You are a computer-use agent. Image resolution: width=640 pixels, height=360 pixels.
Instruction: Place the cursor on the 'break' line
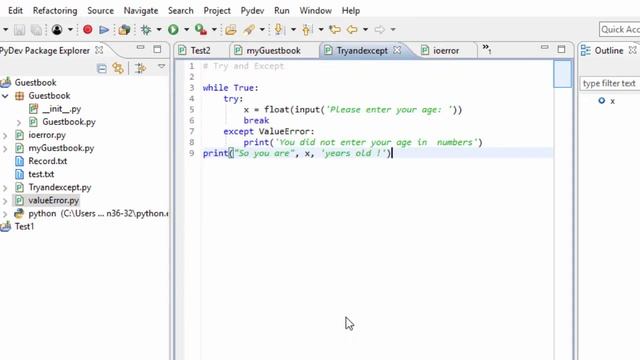(x=256, y=121)
